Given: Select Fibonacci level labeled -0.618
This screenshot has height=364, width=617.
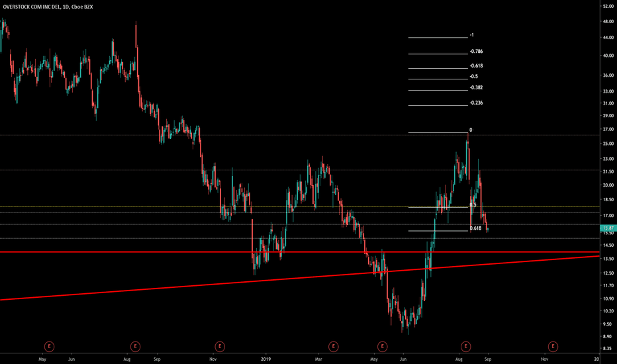Looking at the screenshot, I should click(x=476, y=66).
